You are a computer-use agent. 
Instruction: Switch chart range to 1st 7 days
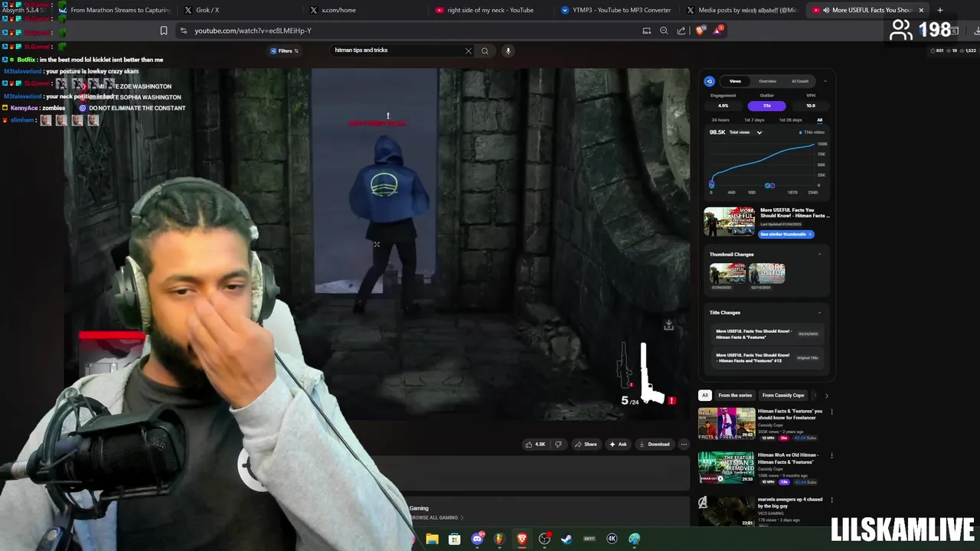(754, 120)
